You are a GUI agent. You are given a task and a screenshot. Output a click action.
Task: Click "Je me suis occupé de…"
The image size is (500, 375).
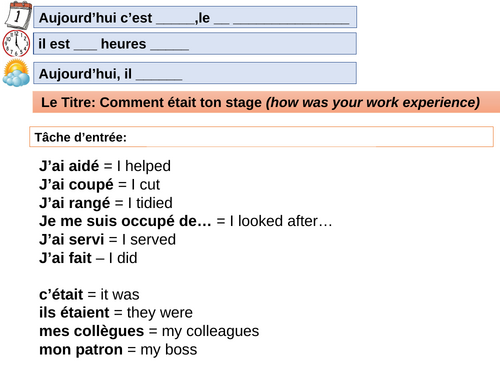(x=125, y=221)
